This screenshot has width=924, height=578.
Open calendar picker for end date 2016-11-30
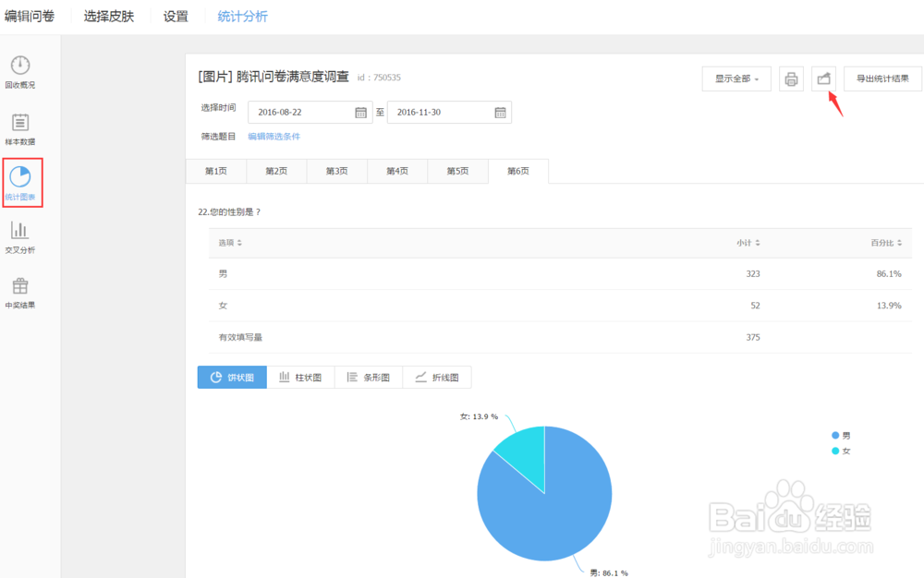coord(500,113)
